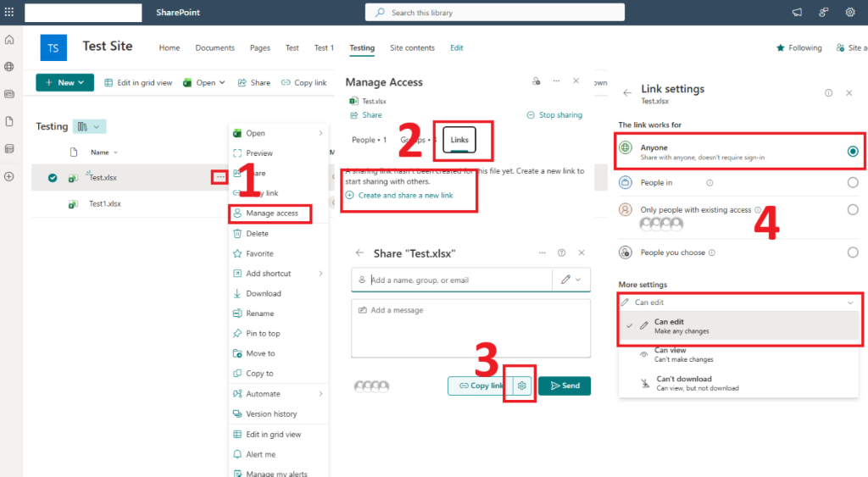868x477 pixels.
Task: Click the Edit link in site navigation
Action: [457, 48]
